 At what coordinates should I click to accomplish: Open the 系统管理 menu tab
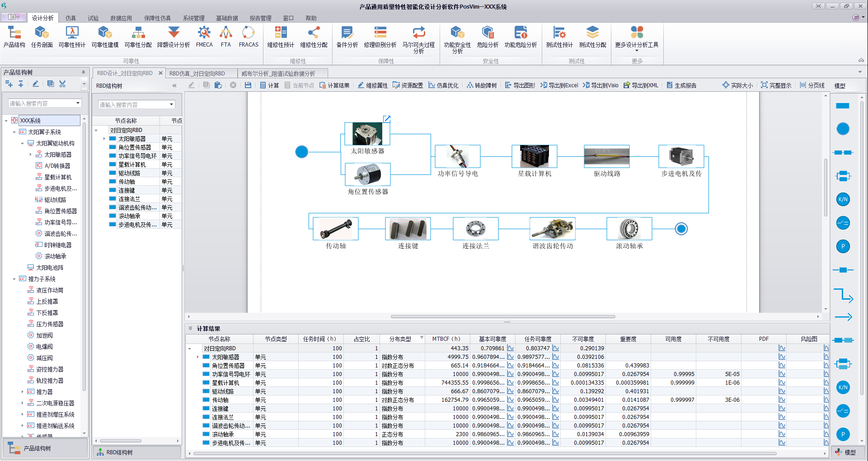193,18
